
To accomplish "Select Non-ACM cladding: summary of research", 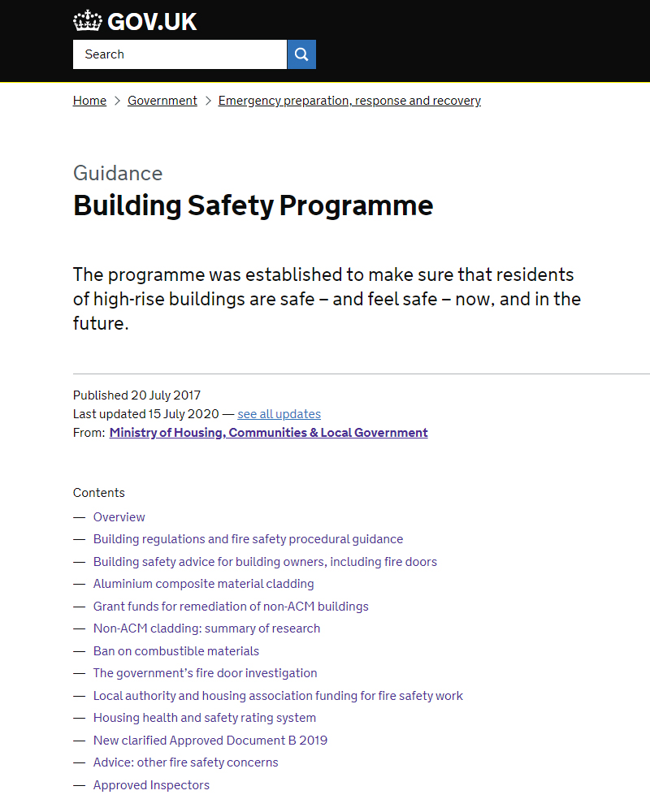I will [206, 628].
